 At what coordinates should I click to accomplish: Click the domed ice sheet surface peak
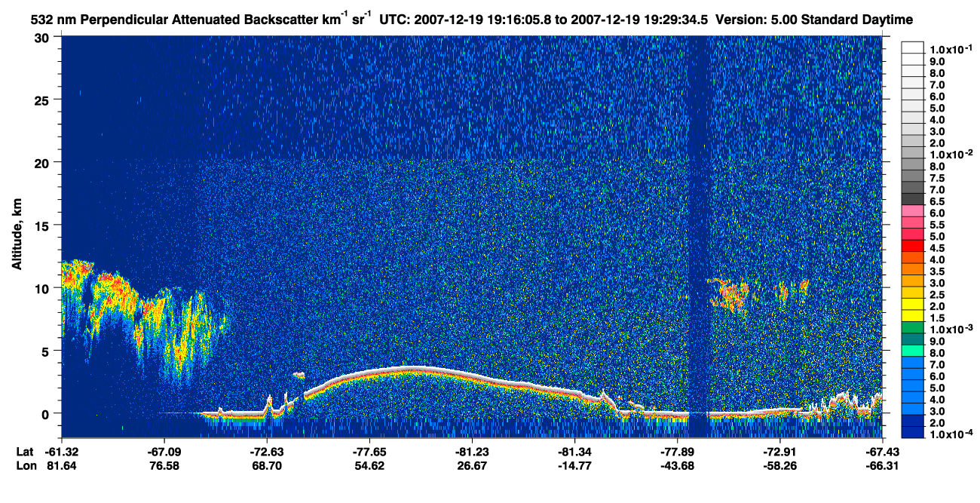[x=411, y=368]
